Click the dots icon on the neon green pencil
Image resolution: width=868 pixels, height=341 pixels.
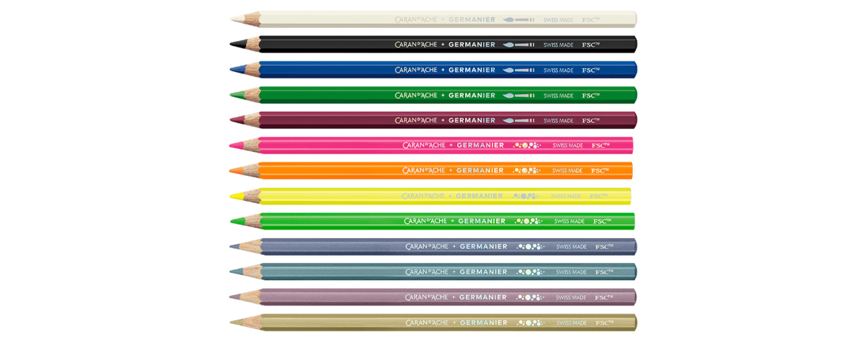pyautogui.click(x=529, y=221)
